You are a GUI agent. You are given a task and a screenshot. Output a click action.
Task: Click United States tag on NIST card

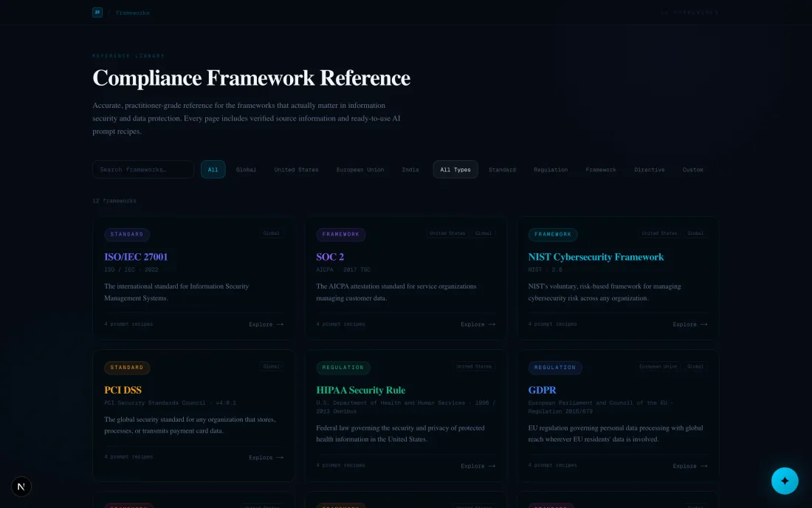[x=659, y=233]
